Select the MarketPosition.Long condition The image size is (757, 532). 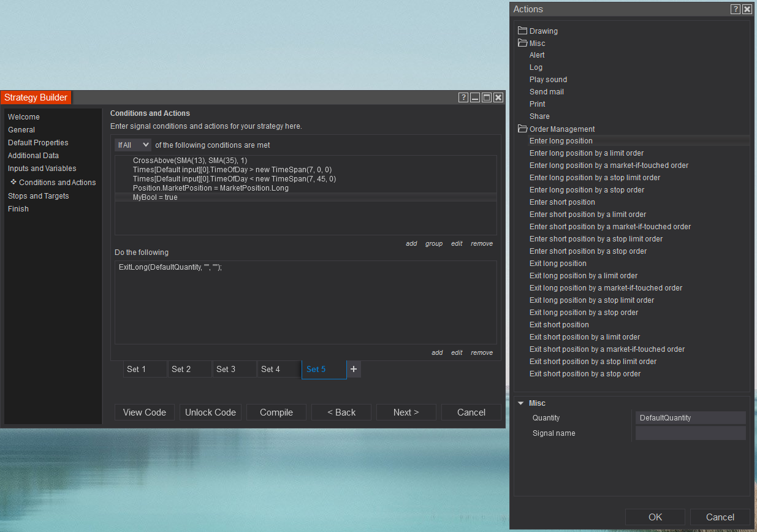[x=211, y=188]
